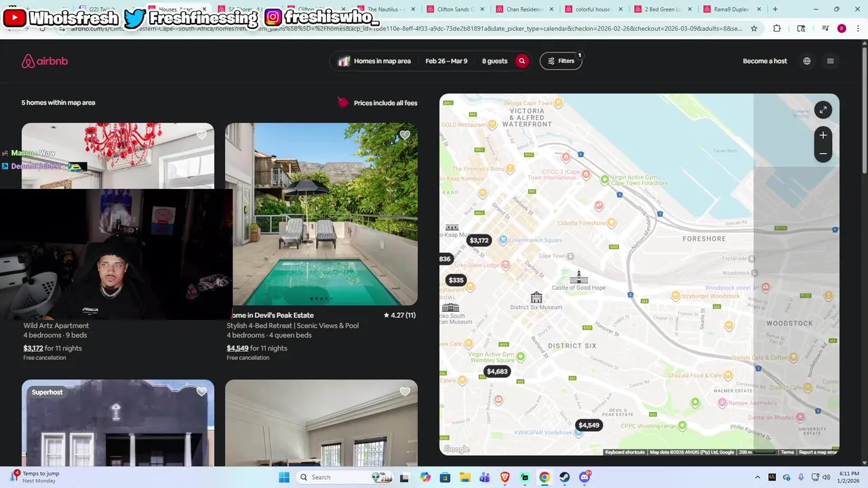The height and width of the screenshot is (488, 868).
Task: Switch to The Nautilus browser tab
Action: click(x=383, y=9)
